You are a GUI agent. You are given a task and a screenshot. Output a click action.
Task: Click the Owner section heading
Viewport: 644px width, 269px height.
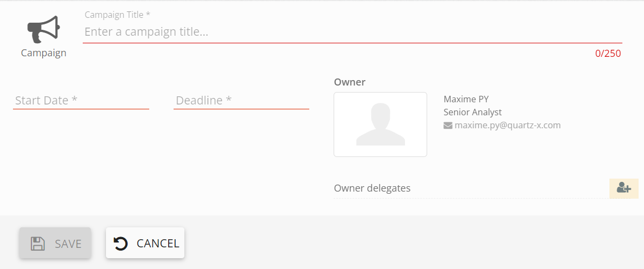350,82
